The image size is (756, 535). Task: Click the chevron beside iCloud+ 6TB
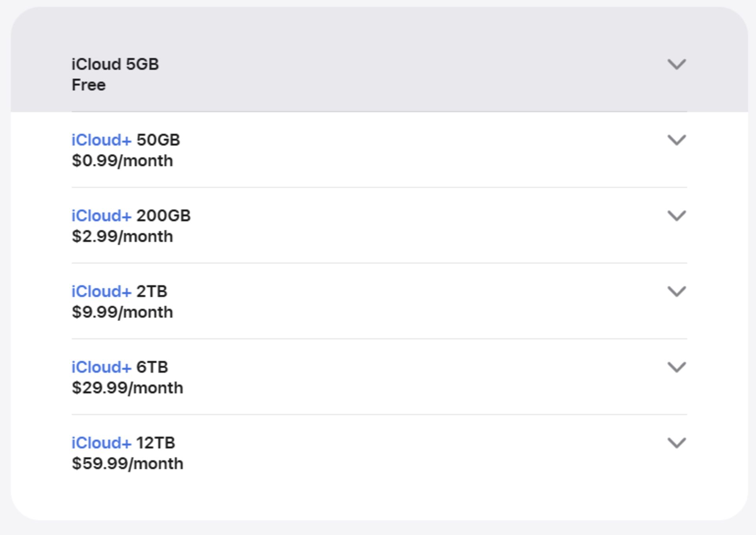[676, 367]
